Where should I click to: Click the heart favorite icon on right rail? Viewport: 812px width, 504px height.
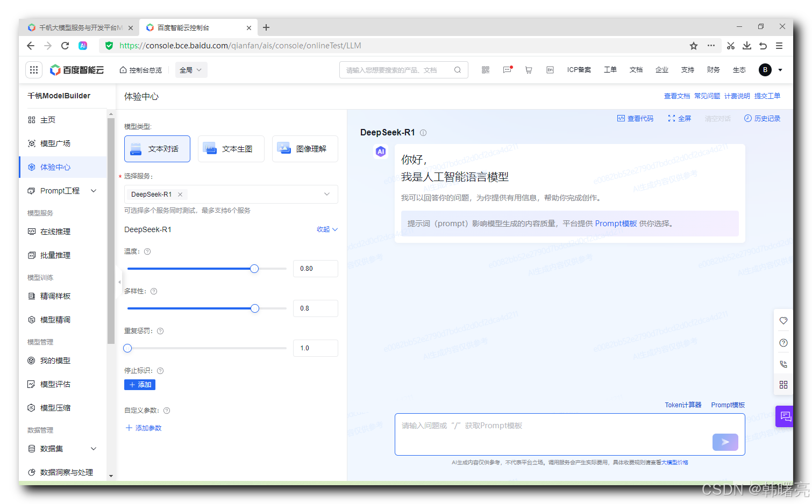coord(783,321)
